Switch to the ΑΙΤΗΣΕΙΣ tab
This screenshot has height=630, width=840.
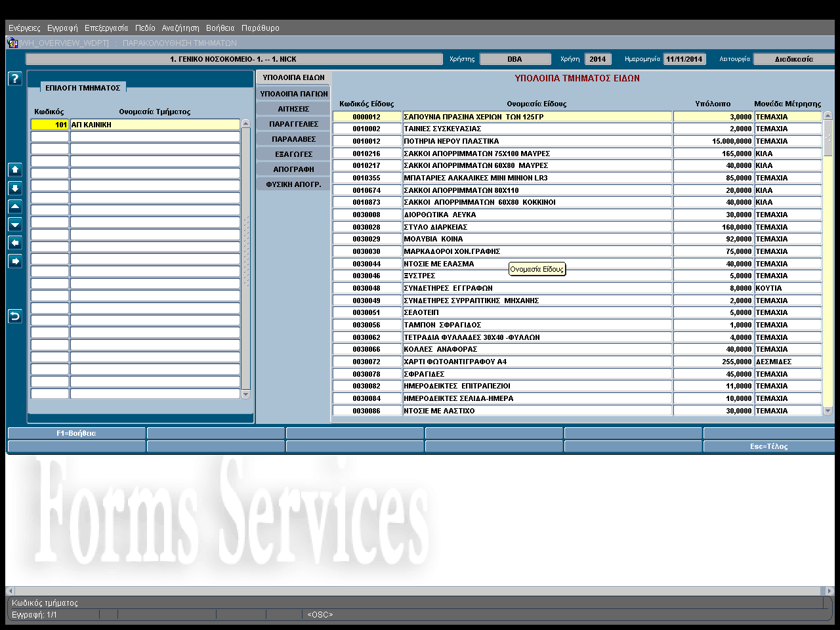coord(293,109)
